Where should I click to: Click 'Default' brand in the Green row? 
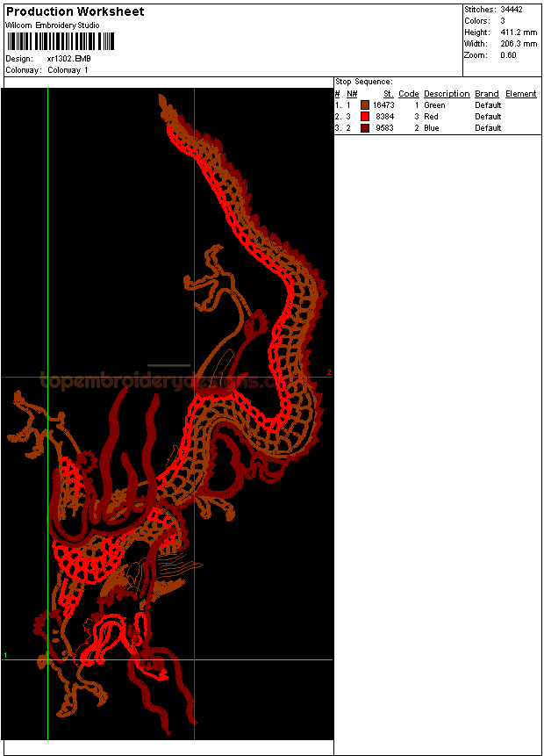pyautogui.click(x=488, y=105)
